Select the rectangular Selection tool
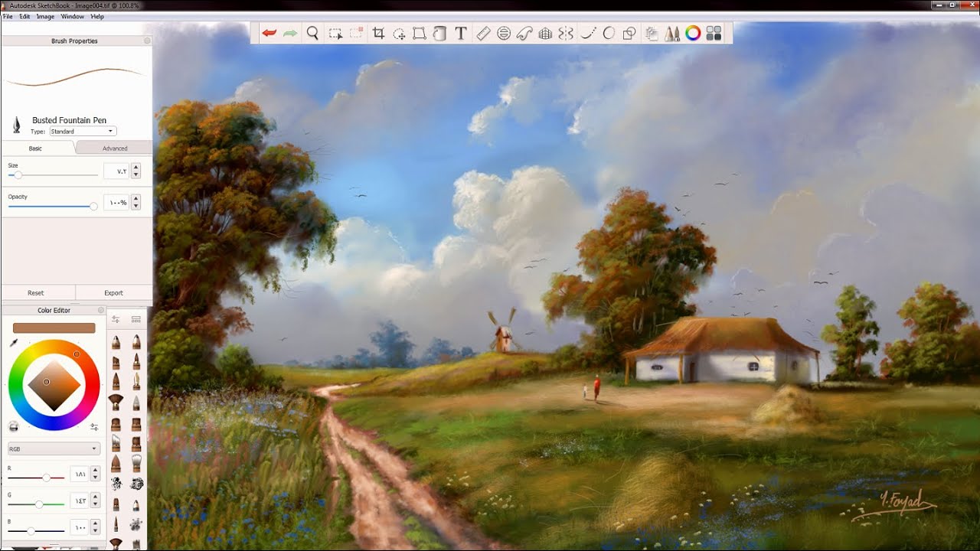The width and height of the screenshot is (980, 551). (335, 33)
